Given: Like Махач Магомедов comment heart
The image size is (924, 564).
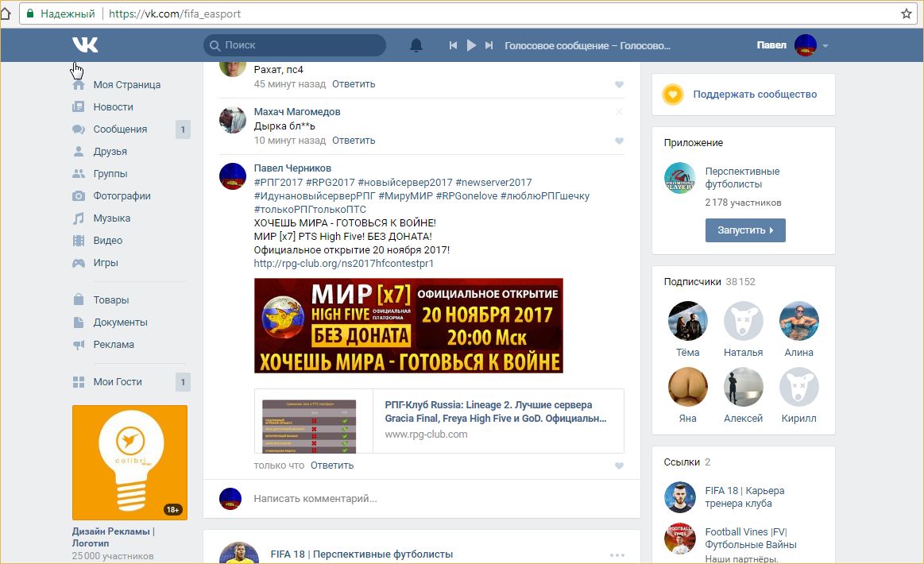Looking at the screenshot, I should pos(619,141).
